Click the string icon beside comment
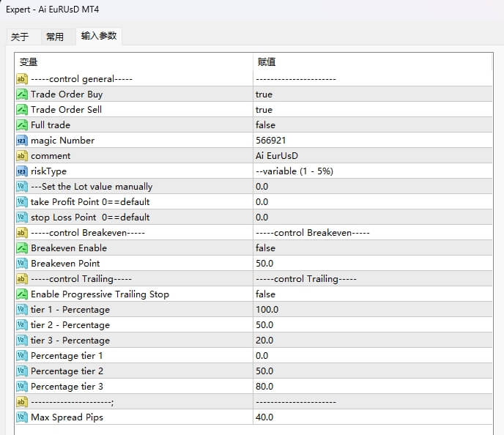Screen dimensions: 504x435 (x=22, y=156)
